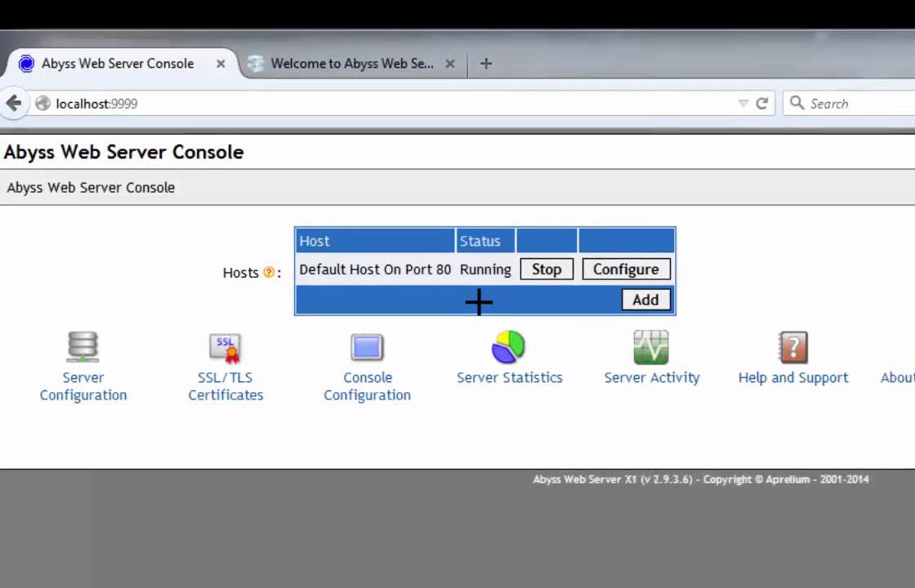Open the Console Configuration text link
Screen dimensions: 915x588
pyautogui.click(x=367, y=386)
